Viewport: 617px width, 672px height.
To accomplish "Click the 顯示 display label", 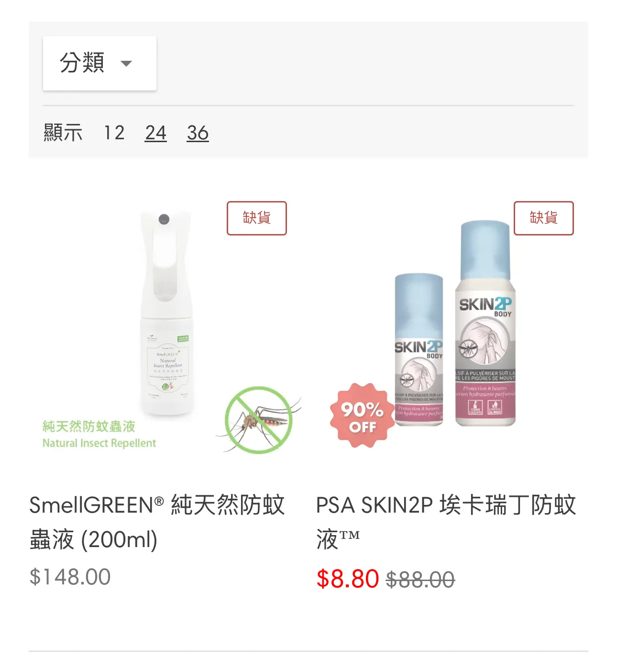I will point(63,133).
